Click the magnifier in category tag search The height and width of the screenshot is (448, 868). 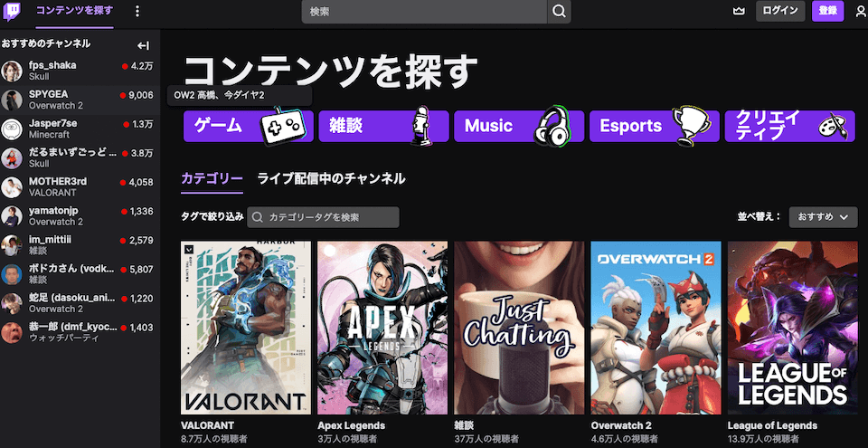257,217
